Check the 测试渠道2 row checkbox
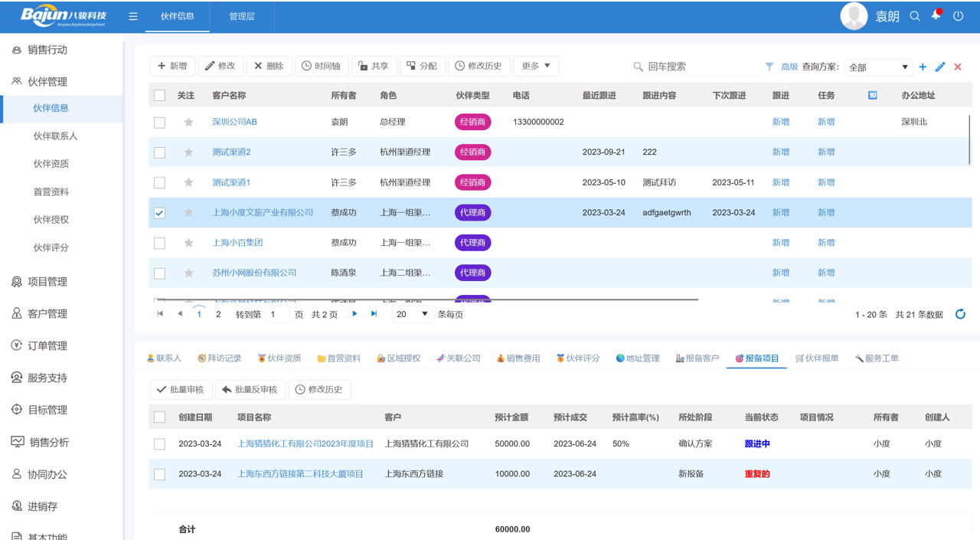This screenshot has height=540, width=980. 159,152
